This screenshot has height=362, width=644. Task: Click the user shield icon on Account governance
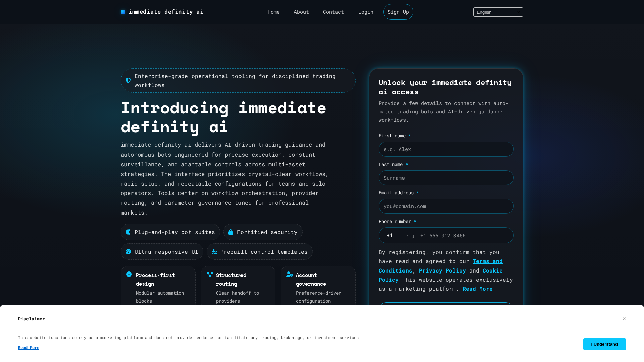[290, 274]
